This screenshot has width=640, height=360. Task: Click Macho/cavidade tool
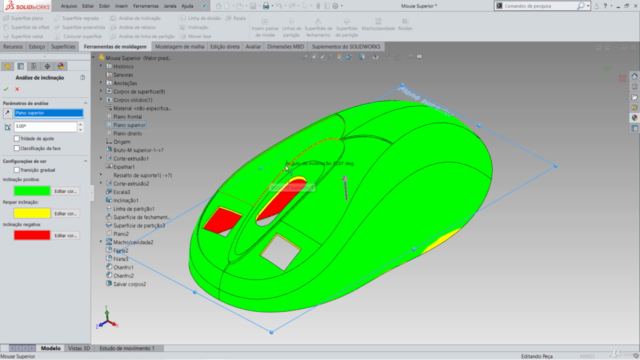[x=378, y=24]
